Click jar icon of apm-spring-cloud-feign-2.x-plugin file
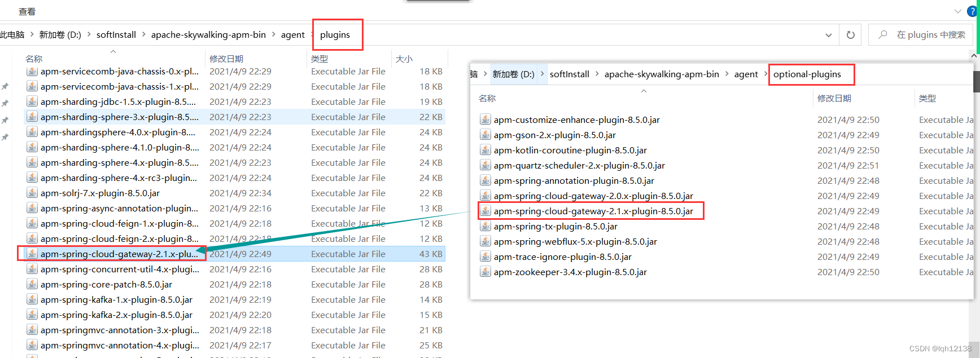This screenshot has width=980, height=358. click(x=32, y=238)
